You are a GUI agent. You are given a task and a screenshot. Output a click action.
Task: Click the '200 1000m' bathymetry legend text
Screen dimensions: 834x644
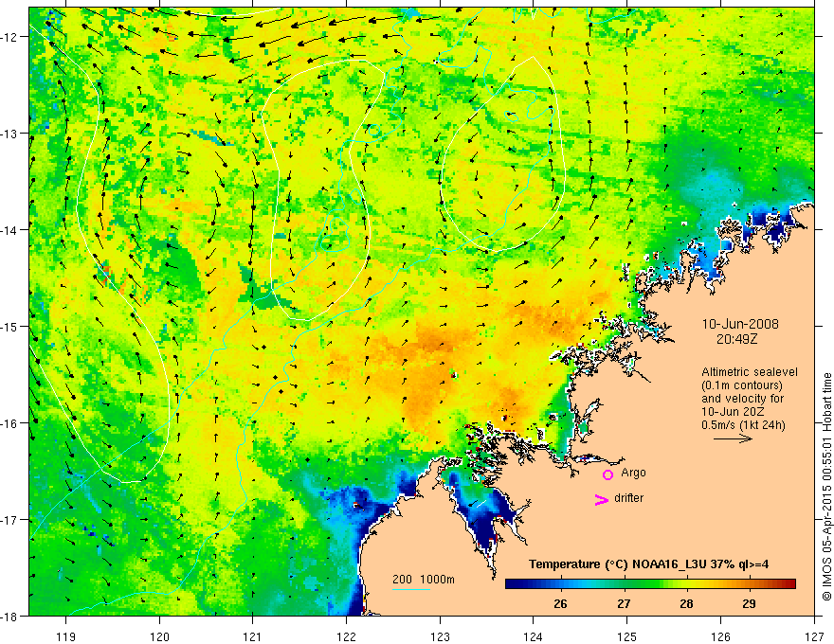(424, 580)
